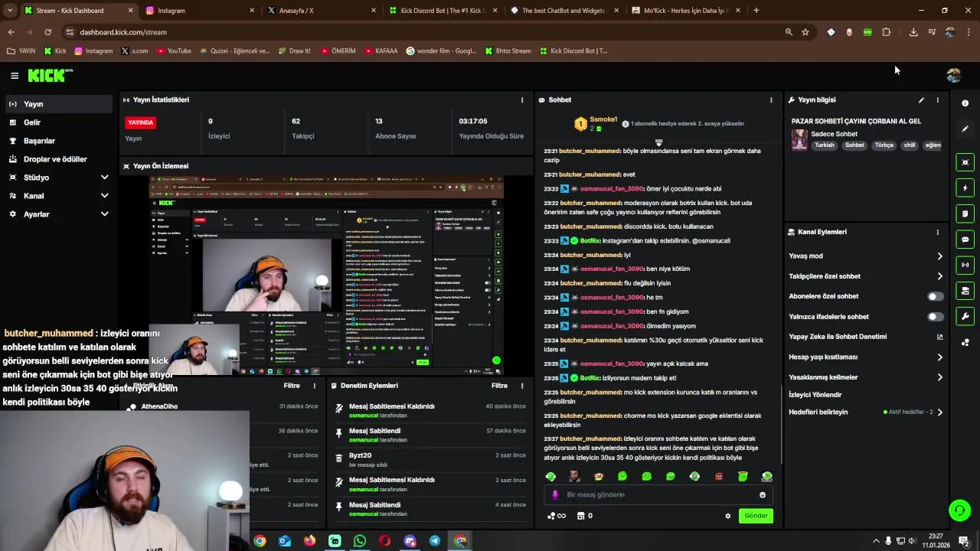Open Telegram from the taskbar
Screen dimensions: 980x551
435,541
